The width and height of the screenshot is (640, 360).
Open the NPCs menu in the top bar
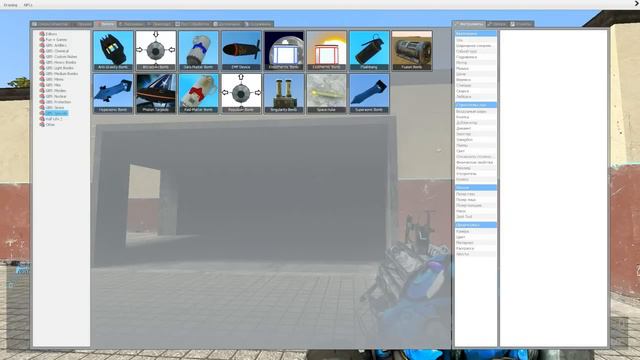click(x=28, y=5)
